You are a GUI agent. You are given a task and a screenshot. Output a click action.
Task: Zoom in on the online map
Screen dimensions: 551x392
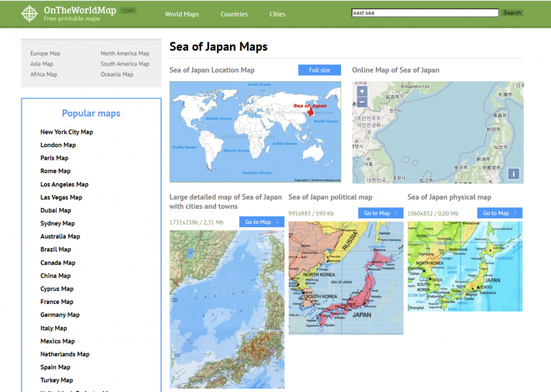pyautogui.click(x=362, y=91)
